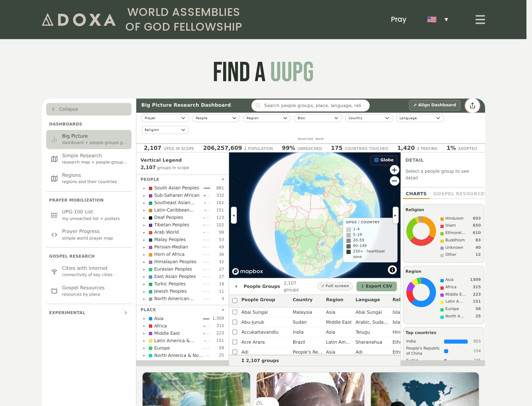Check the Abu-Junuk row checkbox
The image size is (532, 406).
[x=235, y=322]
